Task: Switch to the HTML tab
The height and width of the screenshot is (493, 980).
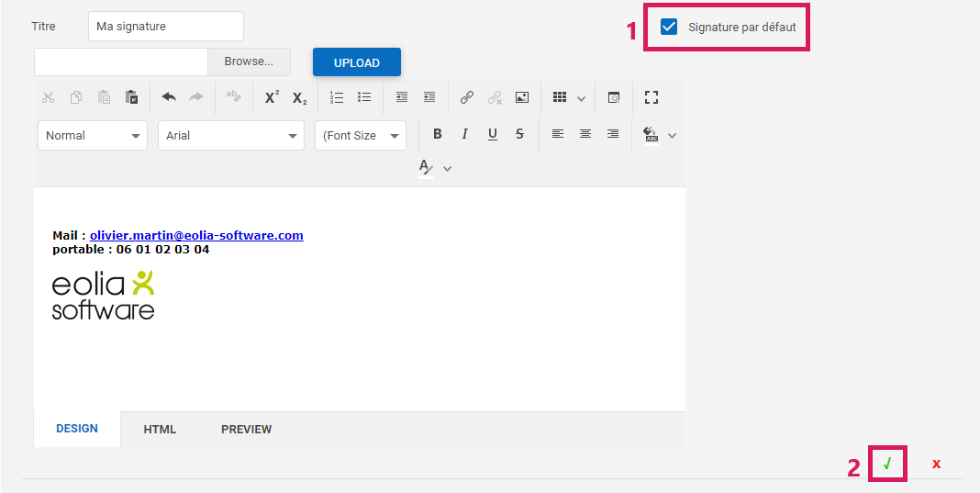Action: (x=160, y=429)
